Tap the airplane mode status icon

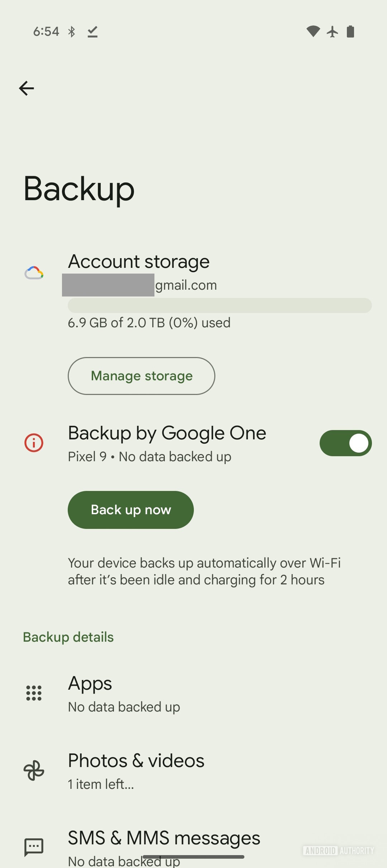click(x=332, y=32)
